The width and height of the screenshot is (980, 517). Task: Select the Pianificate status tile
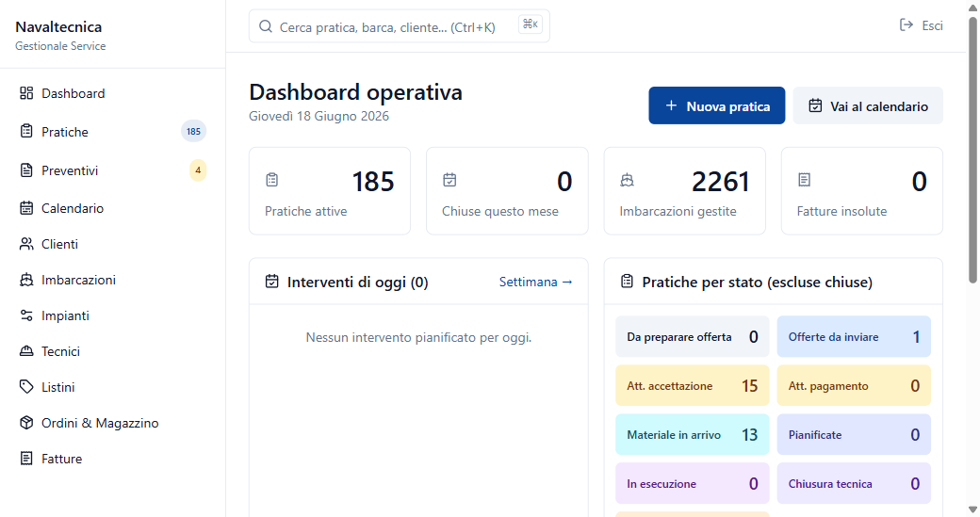coord(854,434)
